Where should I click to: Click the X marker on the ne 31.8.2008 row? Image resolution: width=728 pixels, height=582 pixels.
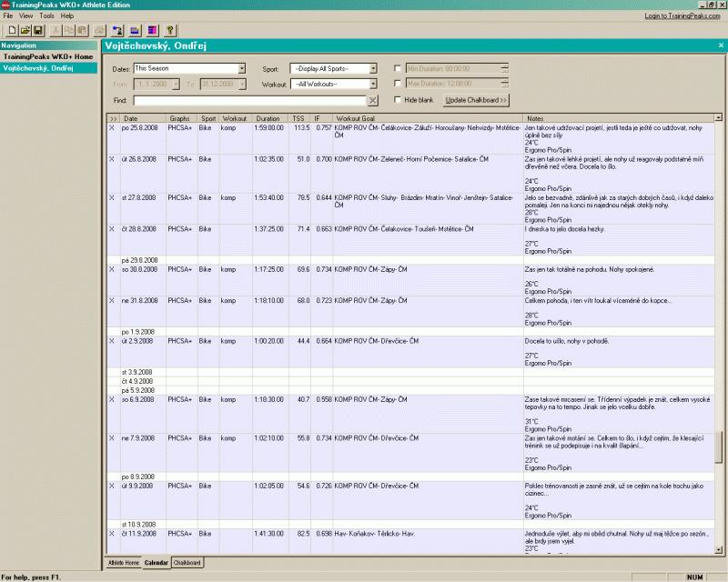tap(111, 301)
